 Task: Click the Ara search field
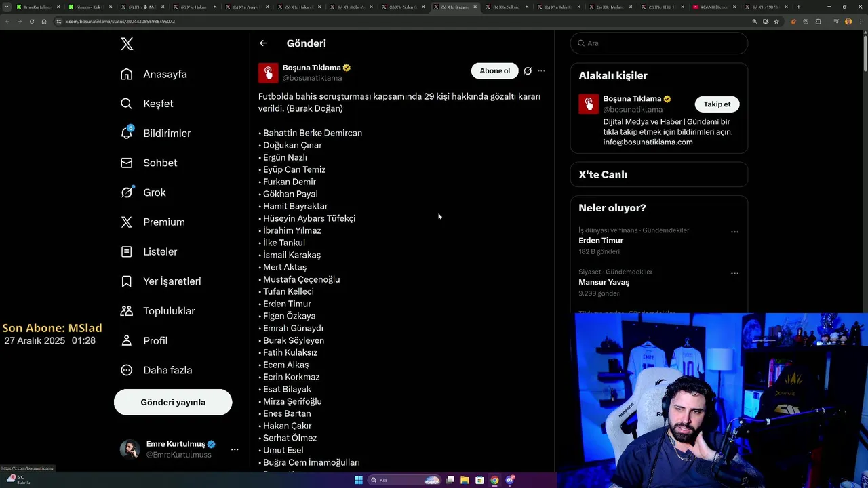(x=658, y=43)
